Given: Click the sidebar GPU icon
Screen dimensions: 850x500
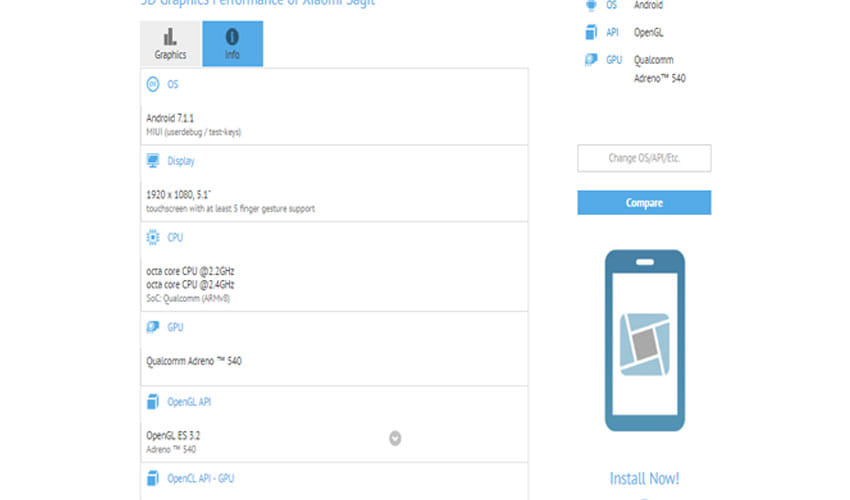Looking at the screenshot, I should 591,60.
